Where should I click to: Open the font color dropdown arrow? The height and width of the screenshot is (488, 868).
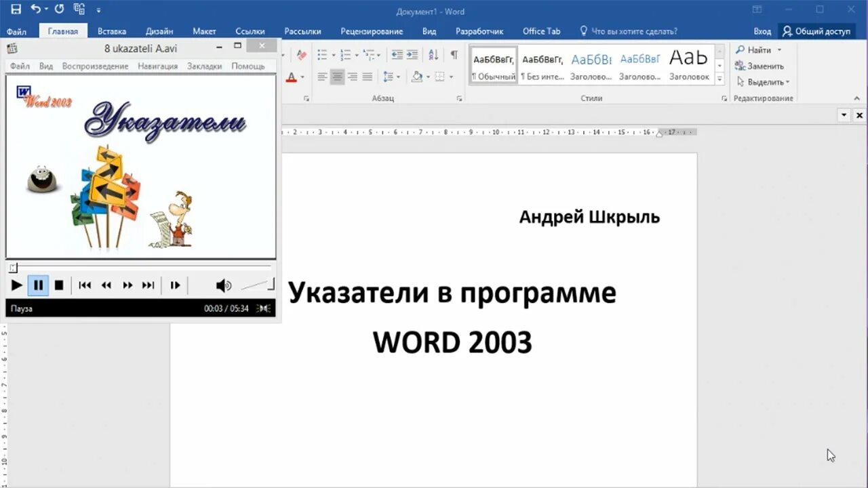pyautogui.click(x=302, y=77)
